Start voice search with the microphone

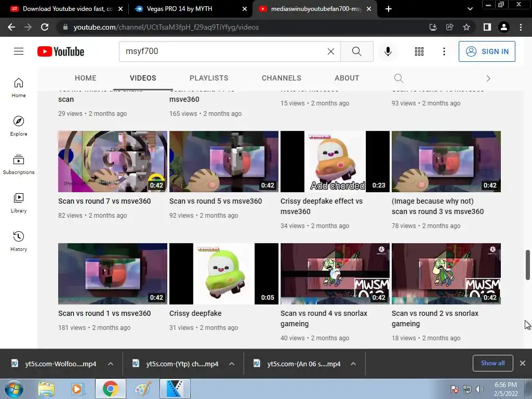388,51
